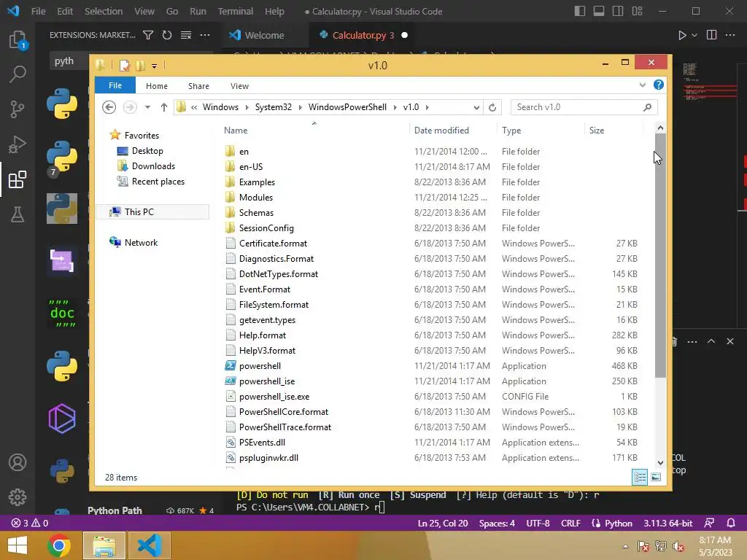747x560 pixels.
Task: Click filter extensions funnel icon
Action: pos(148,35)
